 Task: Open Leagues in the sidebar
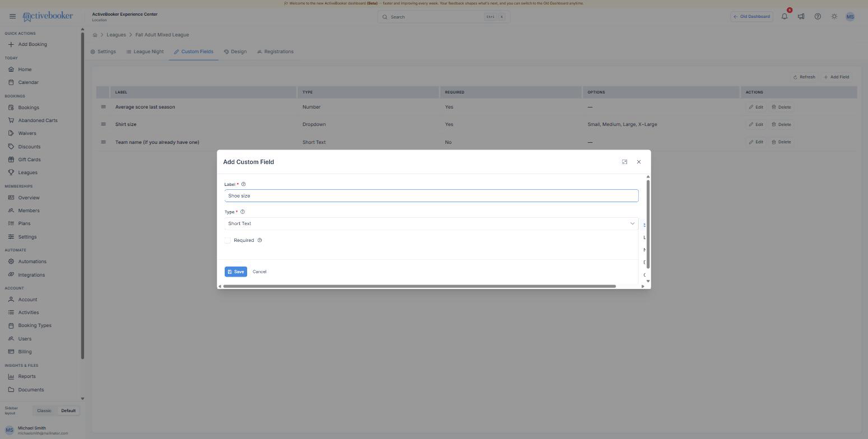click(27, 172)
